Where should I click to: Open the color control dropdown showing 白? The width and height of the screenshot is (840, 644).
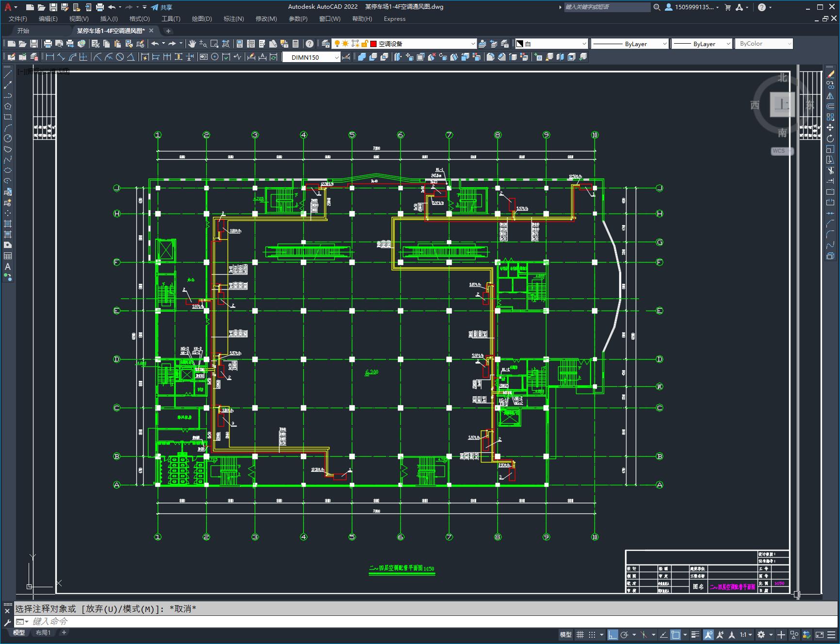551,44
